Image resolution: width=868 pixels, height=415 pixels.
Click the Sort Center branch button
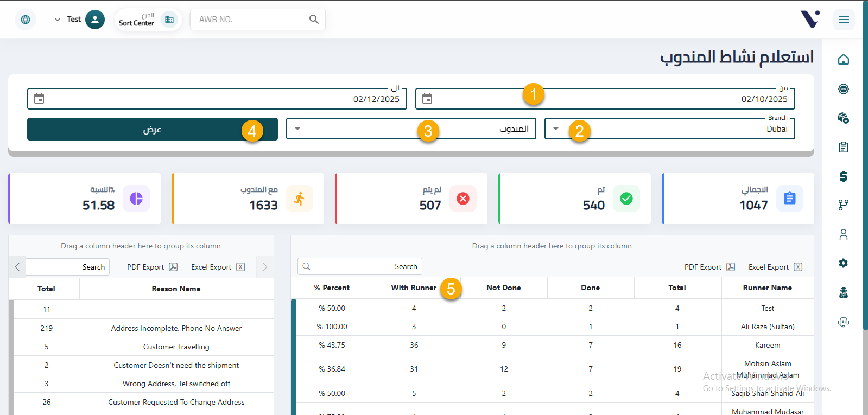[147, 20]
